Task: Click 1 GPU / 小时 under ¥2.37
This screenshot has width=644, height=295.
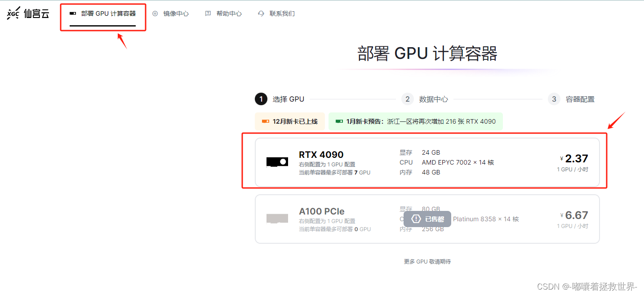Action: [x=573, y=170]
